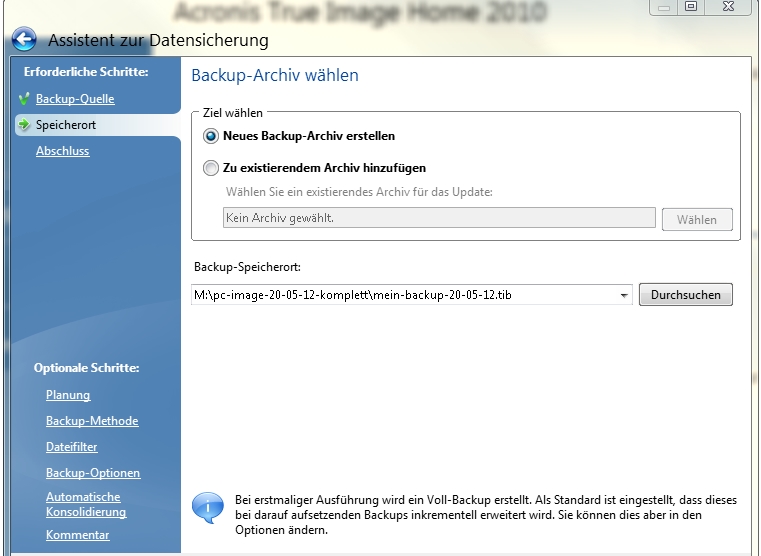Click the green arrow icon beside Speicherort

point(24,125)
